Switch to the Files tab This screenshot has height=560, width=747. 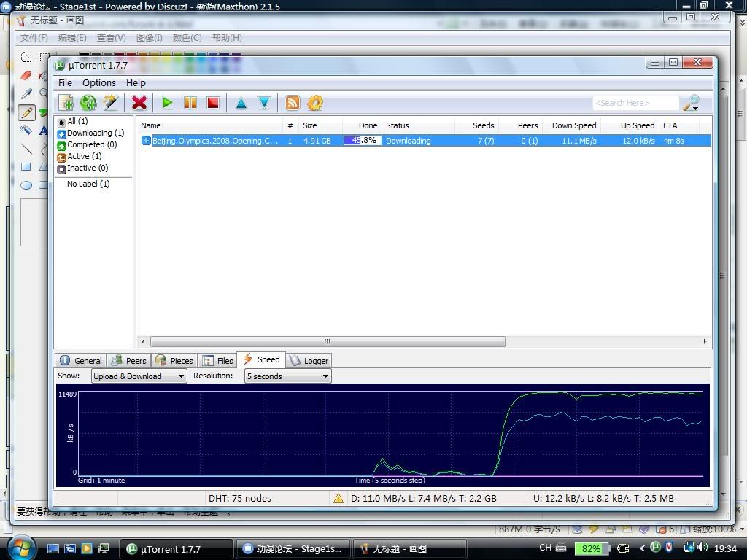[217, 360]
